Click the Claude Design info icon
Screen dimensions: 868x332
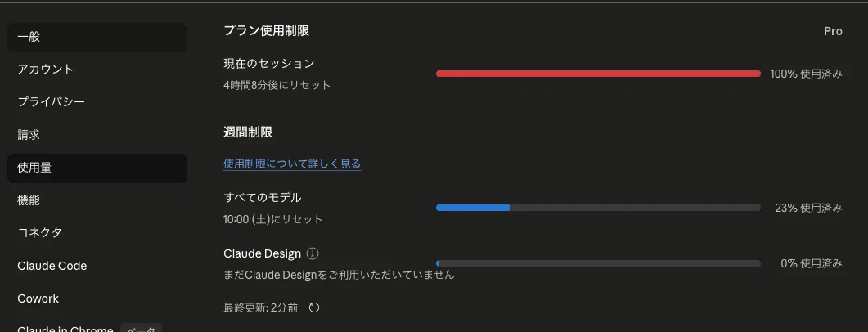pyautogui.click(x=313, y=253)
